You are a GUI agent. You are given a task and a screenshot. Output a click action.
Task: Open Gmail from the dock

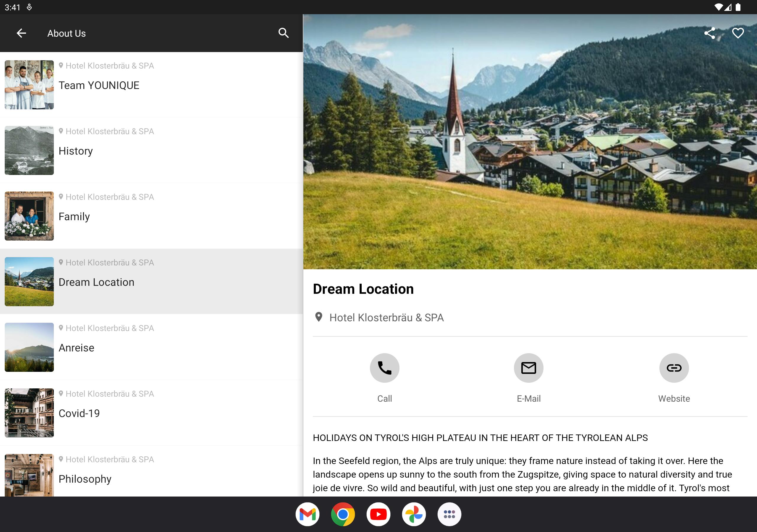click(307, 514)
